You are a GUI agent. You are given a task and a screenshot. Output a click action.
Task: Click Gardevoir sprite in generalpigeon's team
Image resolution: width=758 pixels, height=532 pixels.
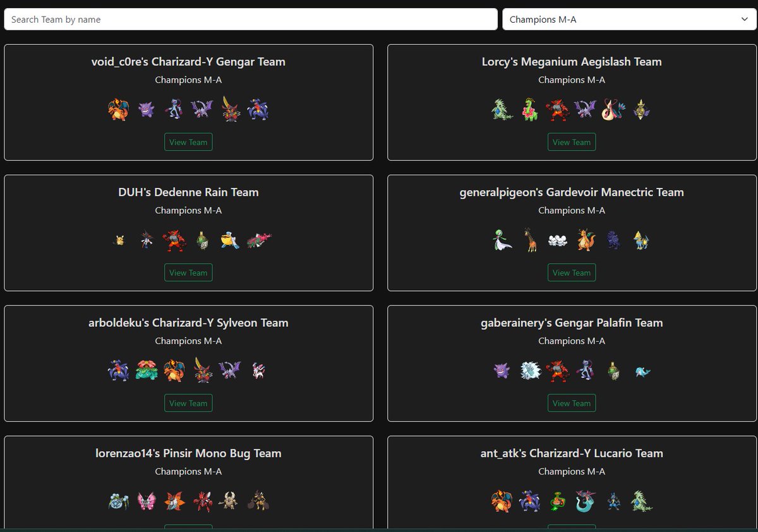pyautogui.click(x=502, y=240)
